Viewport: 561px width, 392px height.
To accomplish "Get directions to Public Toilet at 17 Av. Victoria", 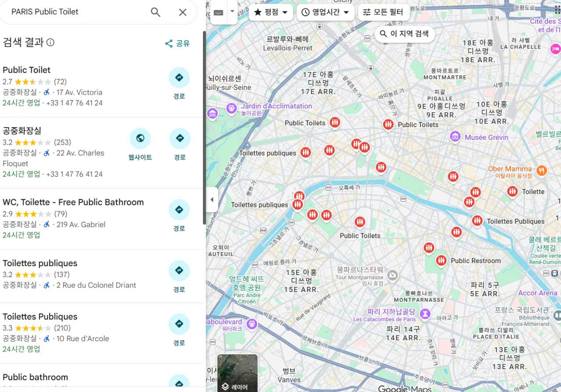I will coord(179,78).
